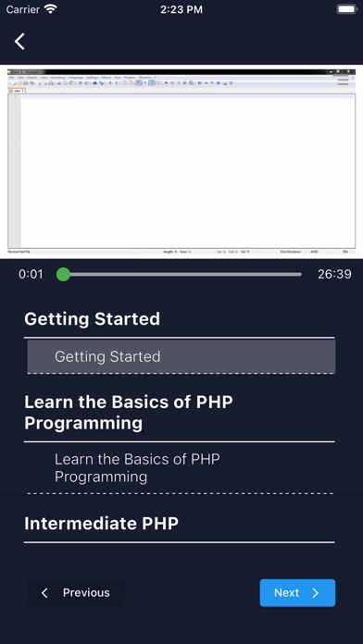
Task: Click the 2:23 PM clock
Action: (181, 10)
